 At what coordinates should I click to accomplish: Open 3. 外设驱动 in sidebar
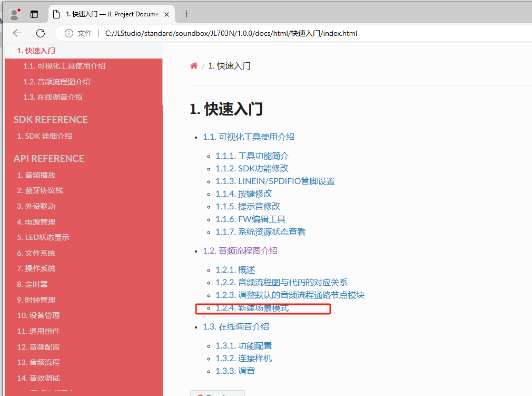pyautogui.click(x=36, y=207)
